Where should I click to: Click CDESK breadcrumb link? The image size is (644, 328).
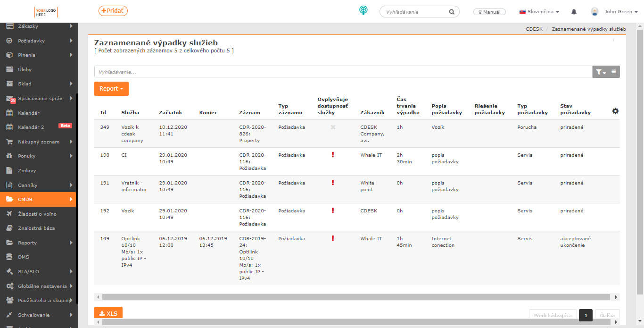click(x=534, y=29)
